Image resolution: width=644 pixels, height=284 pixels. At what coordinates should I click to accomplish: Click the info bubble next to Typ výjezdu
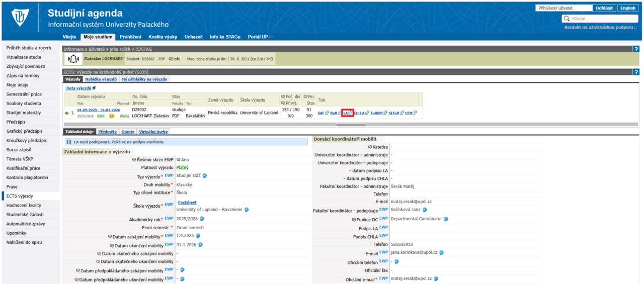coord(205,176)
